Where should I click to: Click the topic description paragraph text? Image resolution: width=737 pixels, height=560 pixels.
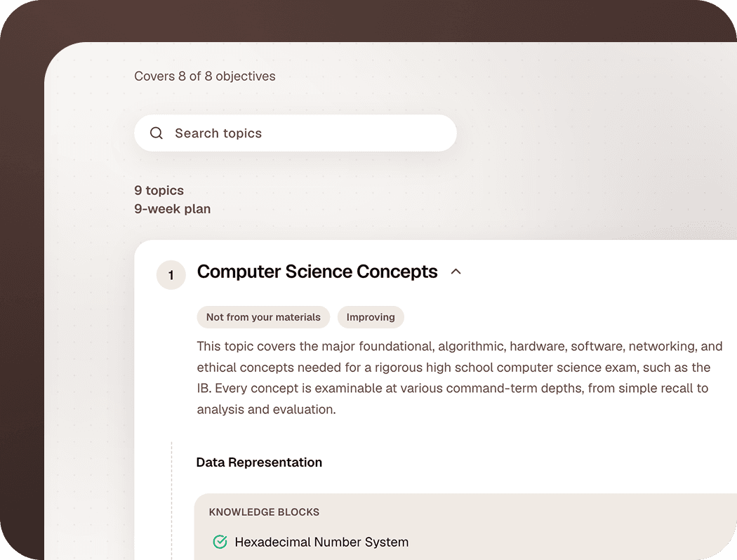[460, 378]
